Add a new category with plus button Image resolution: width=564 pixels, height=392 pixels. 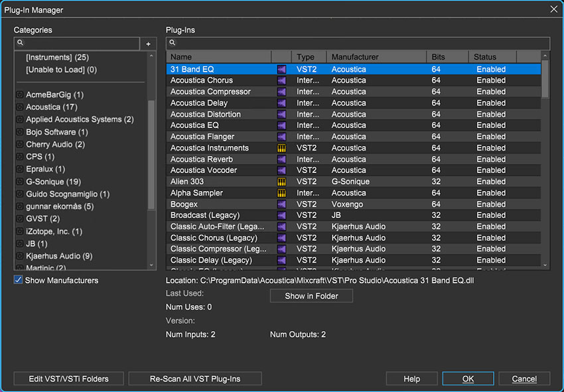click(148, 44)
